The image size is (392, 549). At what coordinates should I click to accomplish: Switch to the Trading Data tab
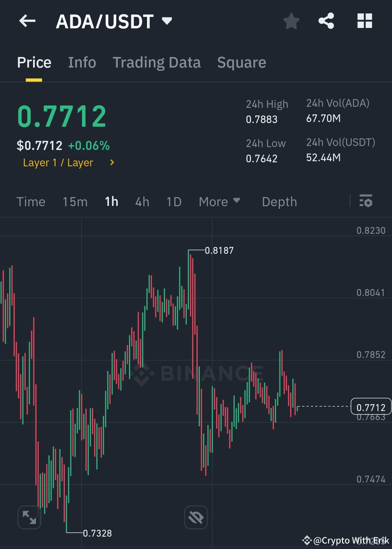(157, 62)
